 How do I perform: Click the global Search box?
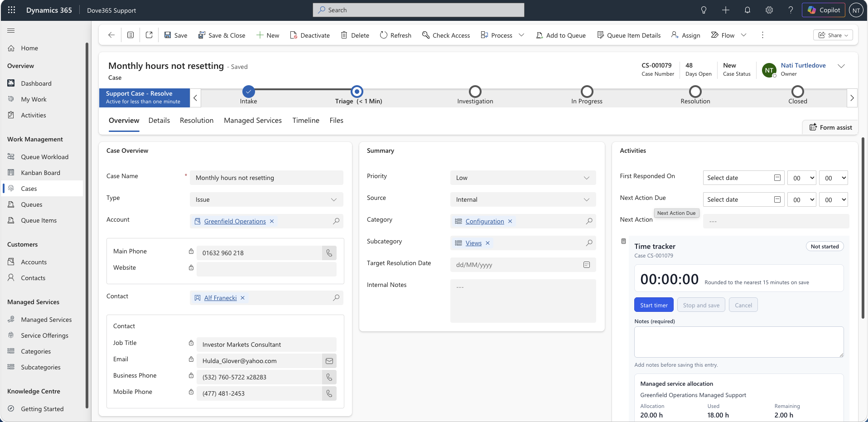click(x=418, y=10)
